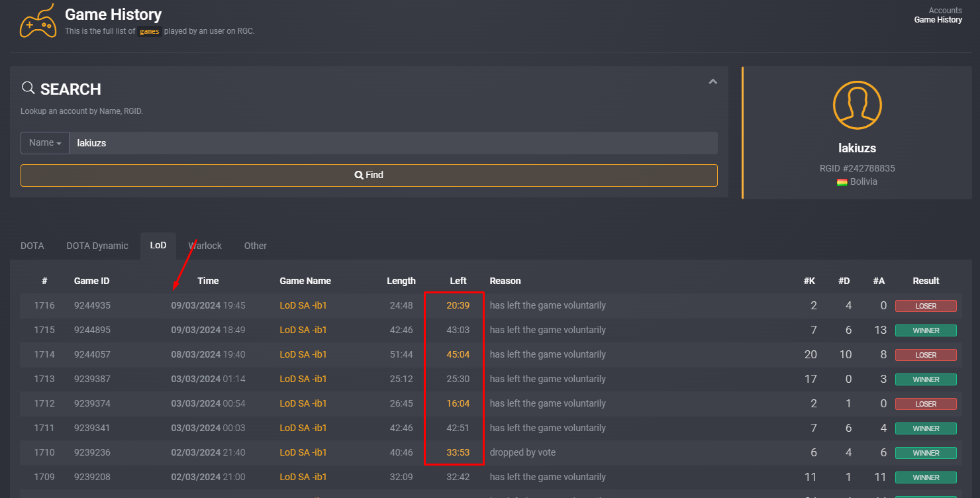Switch to the Warlock tab
The image size is (980, 498).
point(205,246)
